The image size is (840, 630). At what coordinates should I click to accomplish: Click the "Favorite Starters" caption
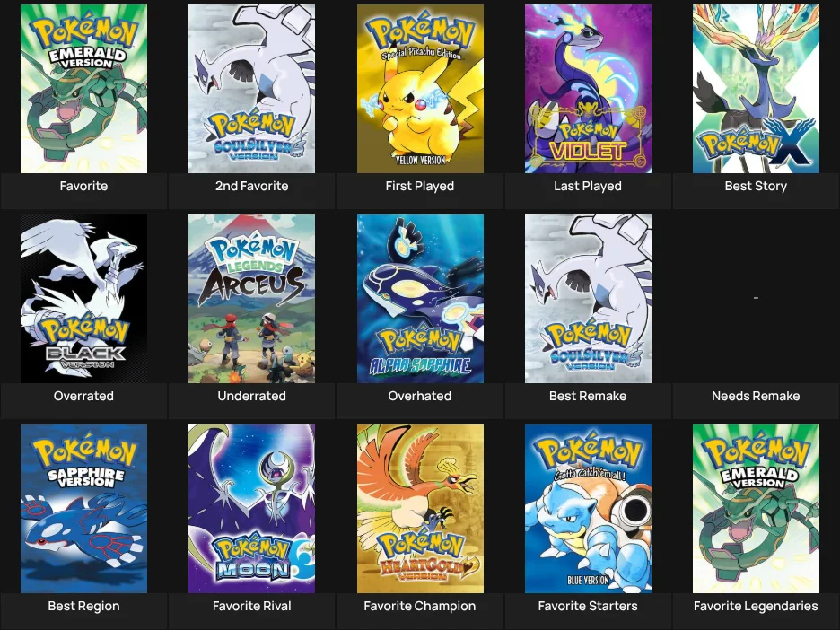[x=588, y=606]
